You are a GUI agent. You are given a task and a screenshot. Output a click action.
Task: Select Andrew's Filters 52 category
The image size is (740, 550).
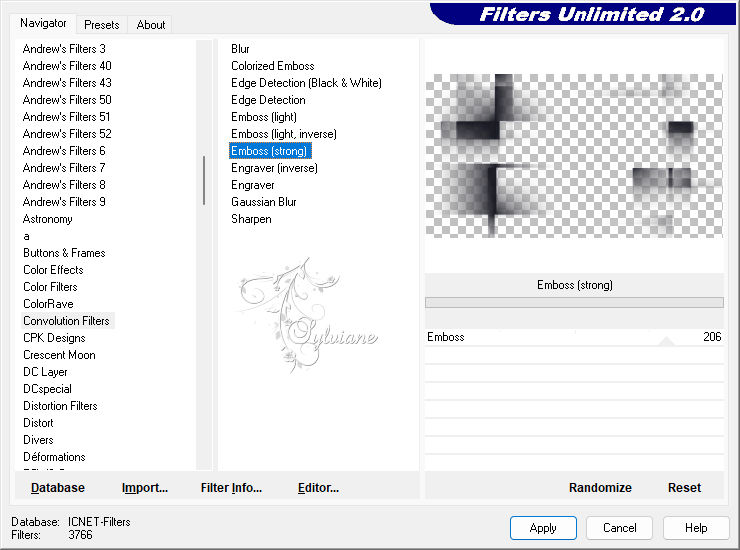pos(67,134)
